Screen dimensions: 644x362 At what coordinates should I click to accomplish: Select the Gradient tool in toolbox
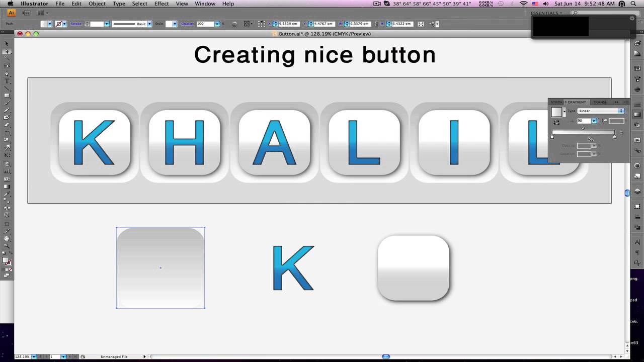pos(7,186)
